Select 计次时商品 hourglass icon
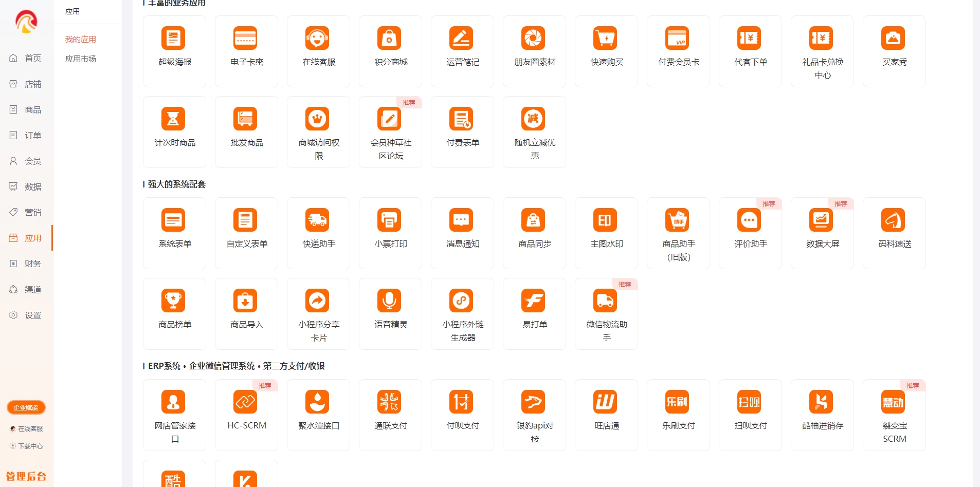This screenshot has width=980, height=487. 173,119
